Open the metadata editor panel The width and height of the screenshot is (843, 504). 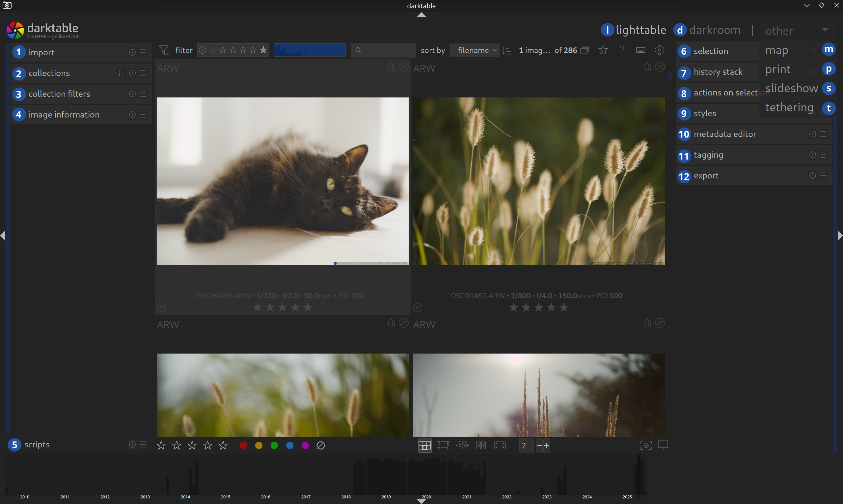[x=725, y=134]
